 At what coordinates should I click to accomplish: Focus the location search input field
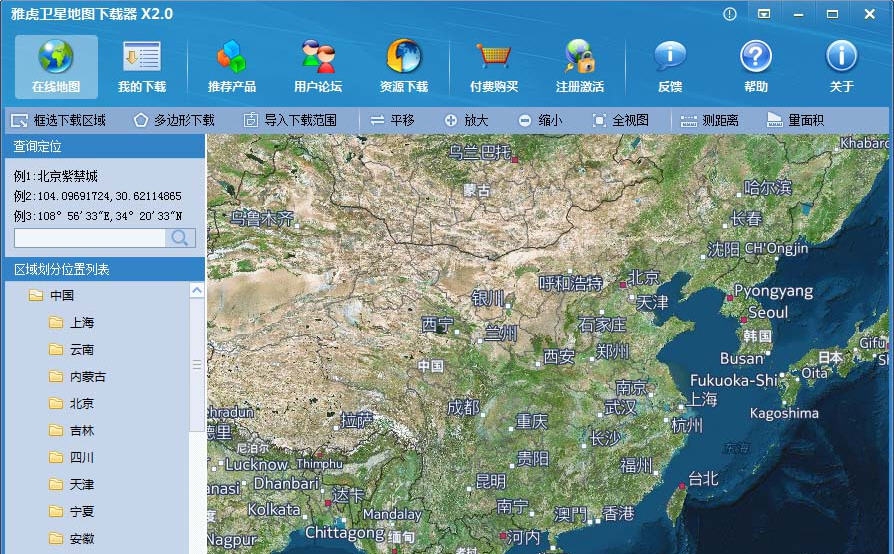(90, 238)
